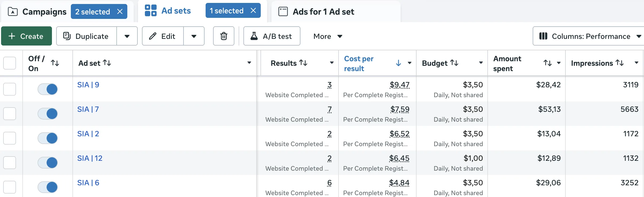This screenshot has height=197, width=644.
Task: Click the Campaigns folder icon
Action: click(13, 12)
